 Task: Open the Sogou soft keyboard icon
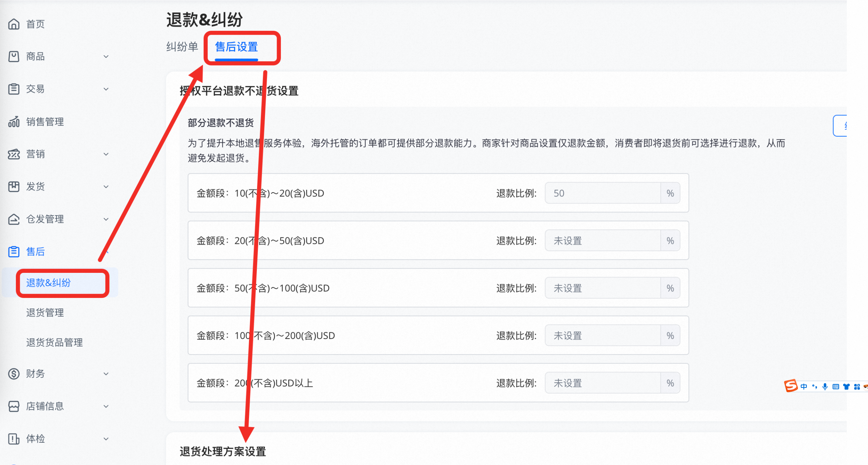tap(836, 387)
